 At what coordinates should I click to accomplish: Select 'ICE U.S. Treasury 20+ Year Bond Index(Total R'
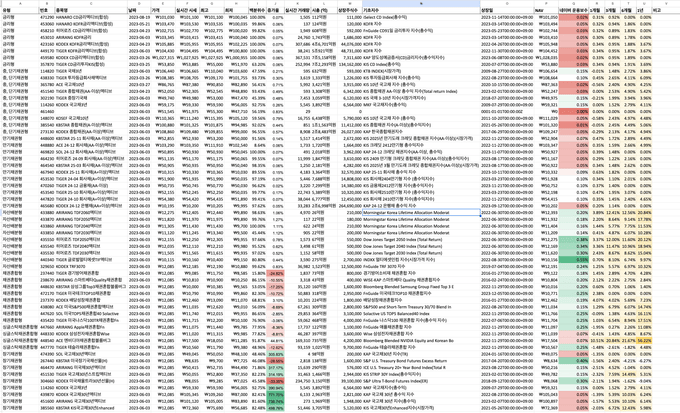[421, 367]
